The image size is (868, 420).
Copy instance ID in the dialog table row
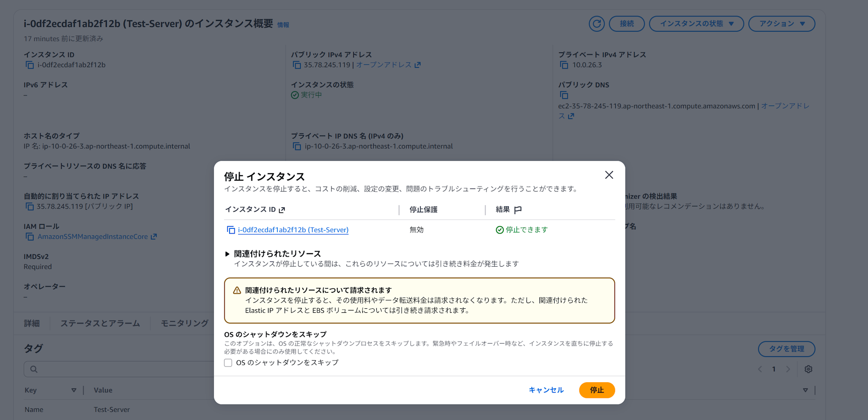pyautogui.click(x=231, y=230)
